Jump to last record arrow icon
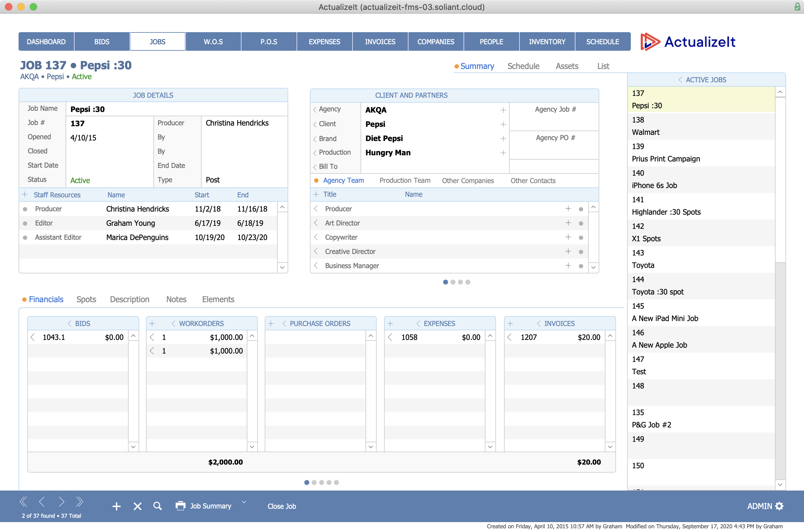The width and height of the screenshot is (804, 532). (x=80, y=501)
